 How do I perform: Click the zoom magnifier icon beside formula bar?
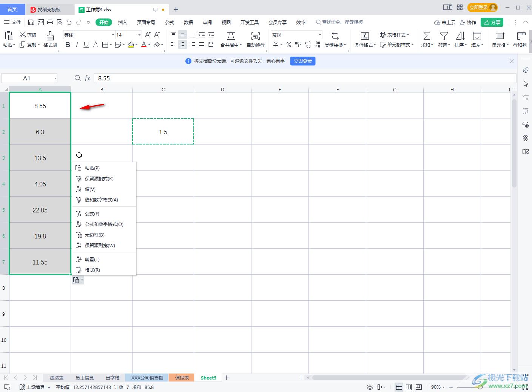[77, 78]
